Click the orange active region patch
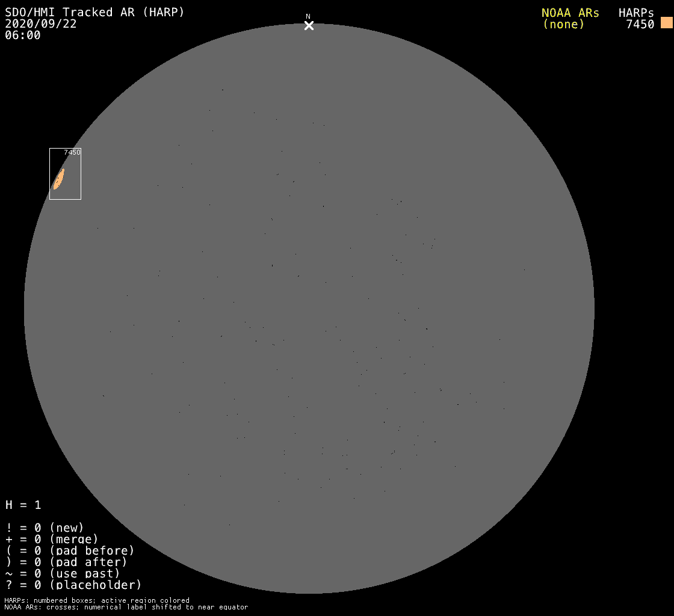Screen dimensions: 674x616 [59, 179]
